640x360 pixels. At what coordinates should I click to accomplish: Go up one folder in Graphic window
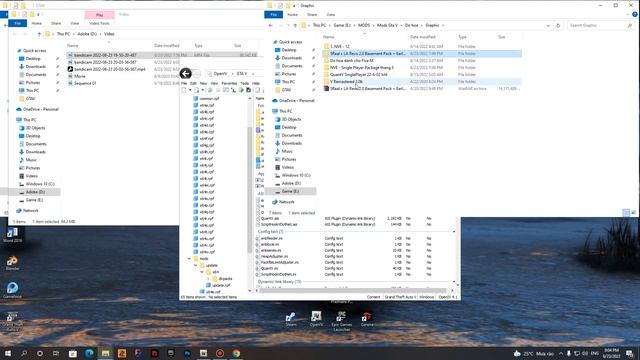(295, 25)
